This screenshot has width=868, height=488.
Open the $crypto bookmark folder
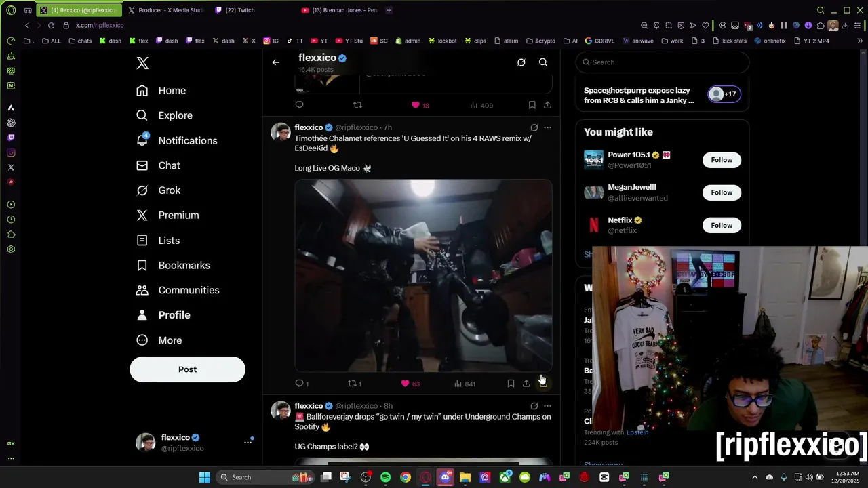click(x=540, y=41)
